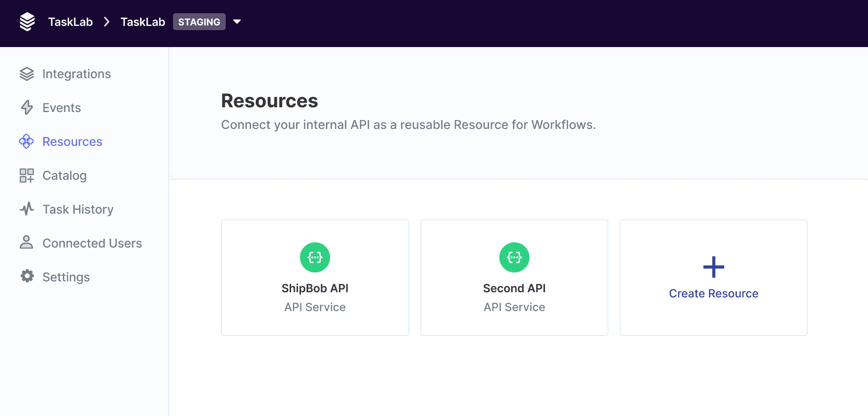Click the Task History pulse icon
Image resolution: width=868 pixels, height=416 pixels.
pyautogui.click(x=27, y=209)
